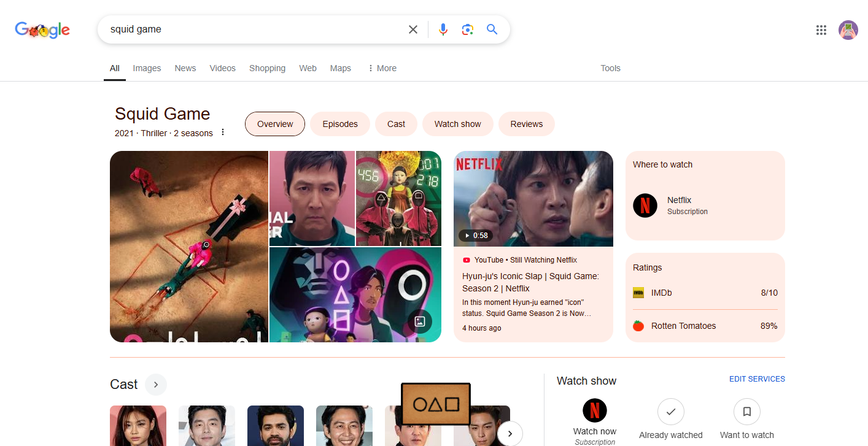Screen dimensions: 868x446
Task: Open Google Lens image search
Action: (468, 29)
